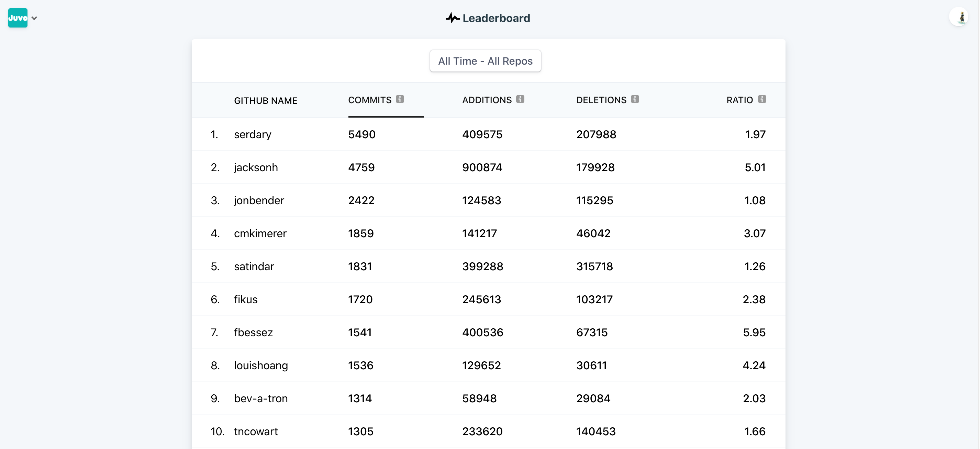The width and height of the screenshot is (980, 449).
Task: Click the Juvo logo icon
Action: pos(18,18)
